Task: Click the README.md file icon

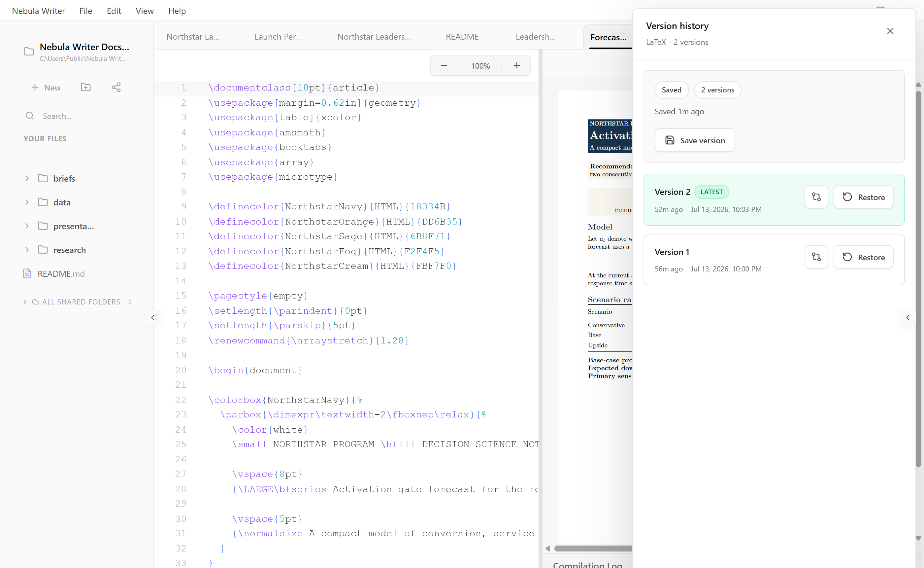Action: click(x=27, y=273)
